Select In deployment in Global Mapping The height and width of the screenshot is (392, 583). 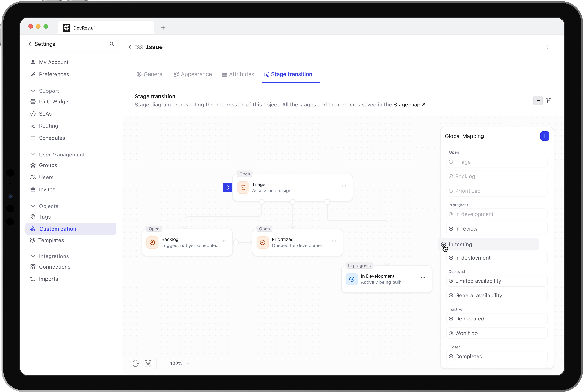click(497, 258)
